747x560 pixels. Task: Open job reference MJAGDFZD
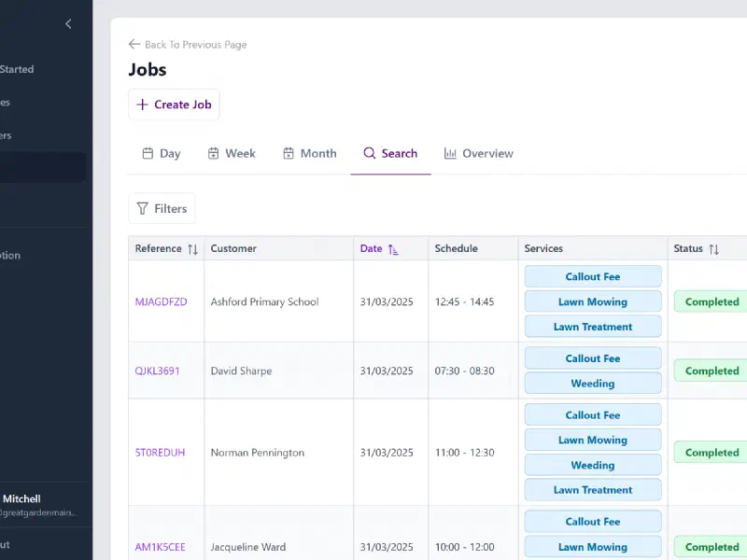[x=161, y=301]
